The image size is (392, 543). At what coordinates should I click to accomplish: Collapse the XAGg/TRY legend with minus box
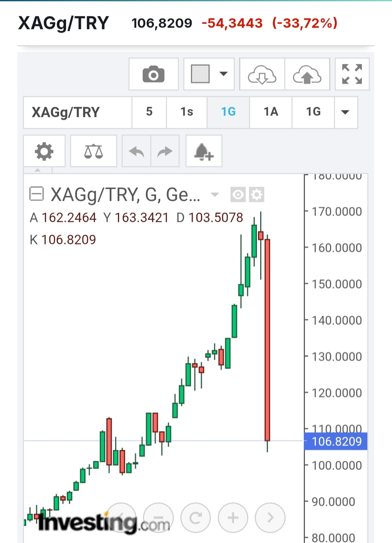[36, 194]
